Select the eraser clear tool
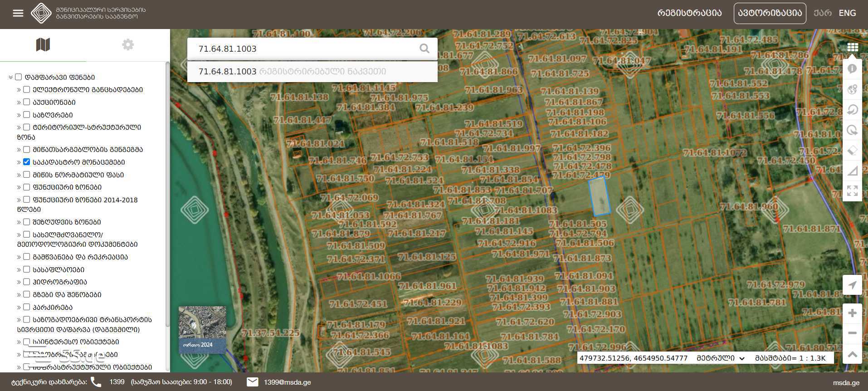This screenshot has height=391, width=868. (x=852, y=150)
